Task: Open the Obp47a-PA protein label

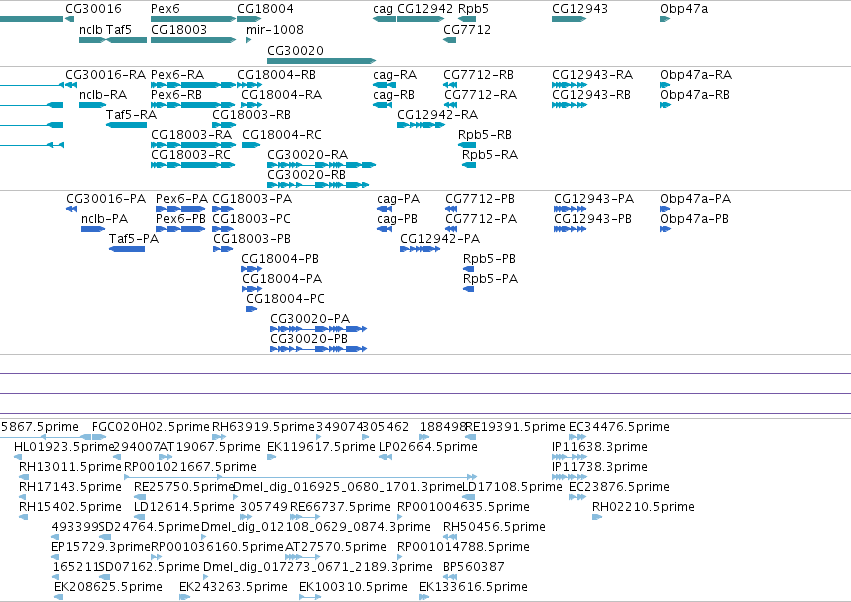Action: pyautogui.click(x=695, y=199)
